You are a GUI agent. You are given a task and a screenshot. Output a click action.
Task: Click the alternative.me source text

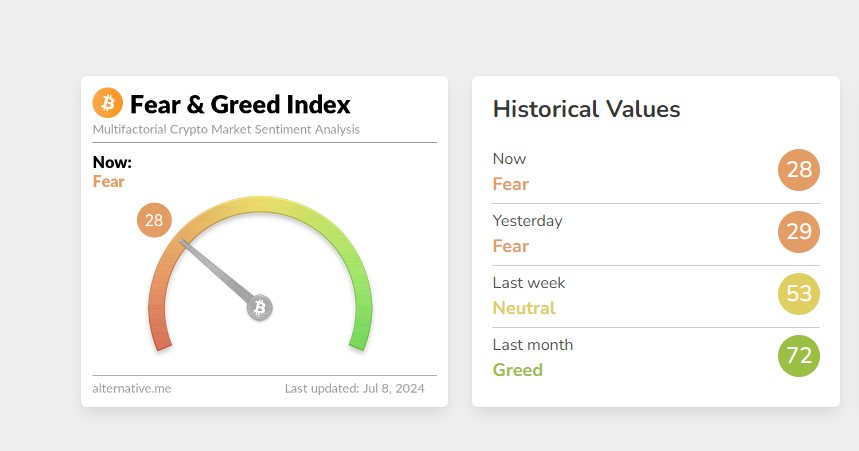(132, 388)
